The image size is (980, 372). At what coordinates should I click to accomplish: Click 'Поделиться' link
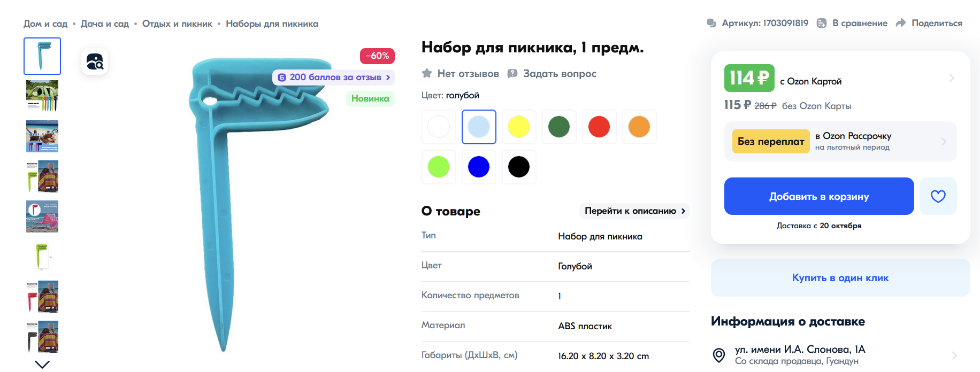coord(937,24)
